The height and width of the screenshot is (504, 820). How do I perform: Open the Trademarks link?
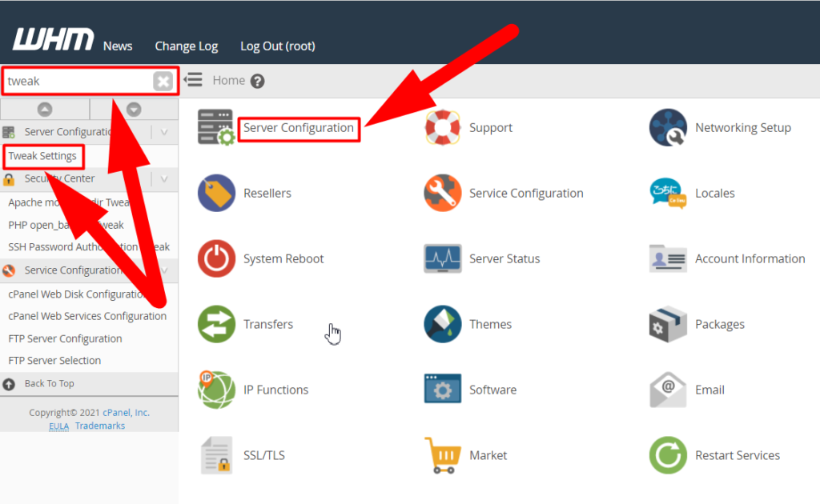click(x=100, y=426)
